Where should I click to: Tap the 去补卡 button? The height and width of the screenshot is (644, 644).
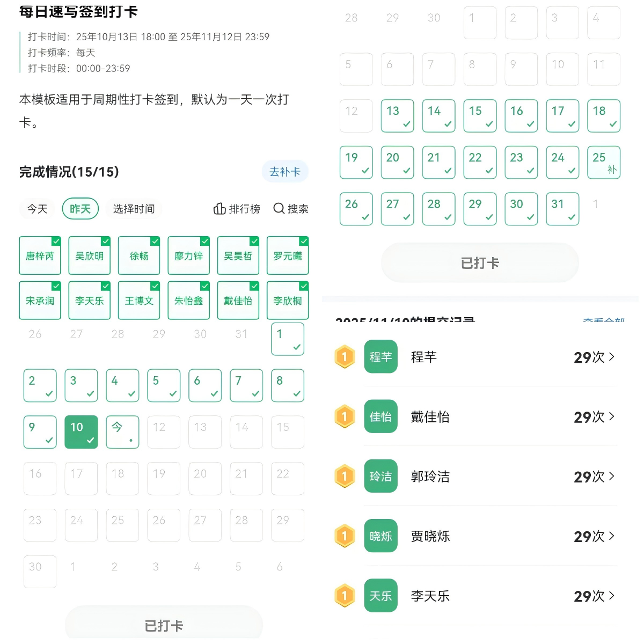click(x=285, y=172)
